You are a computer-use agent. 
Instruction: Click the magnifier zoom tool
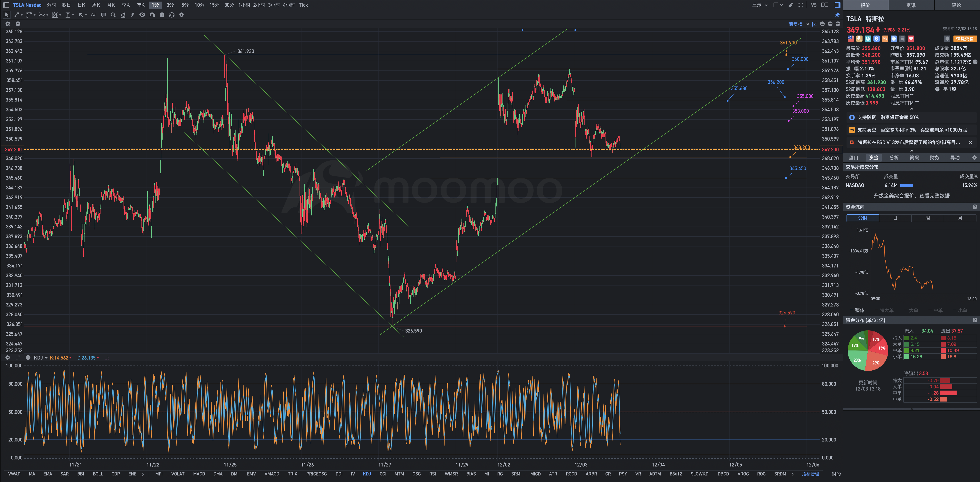click(x=113, y=15)
